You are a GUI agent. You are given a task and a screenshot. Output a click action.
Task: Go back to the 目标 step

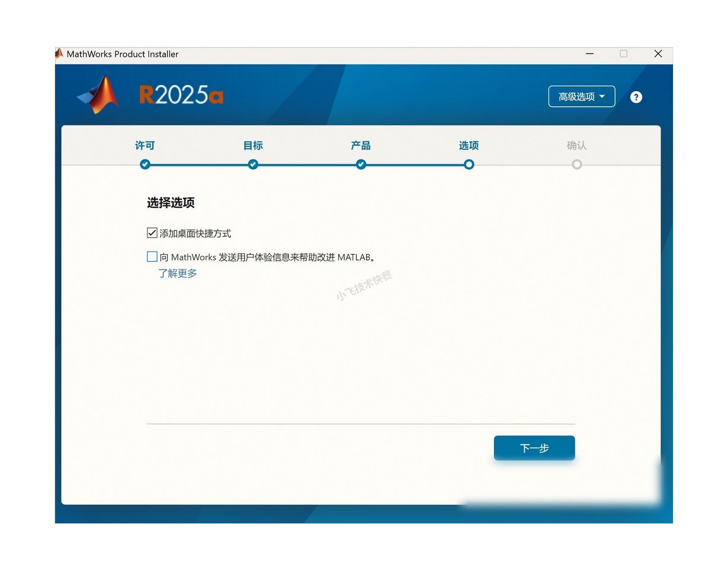pos(253,145)
